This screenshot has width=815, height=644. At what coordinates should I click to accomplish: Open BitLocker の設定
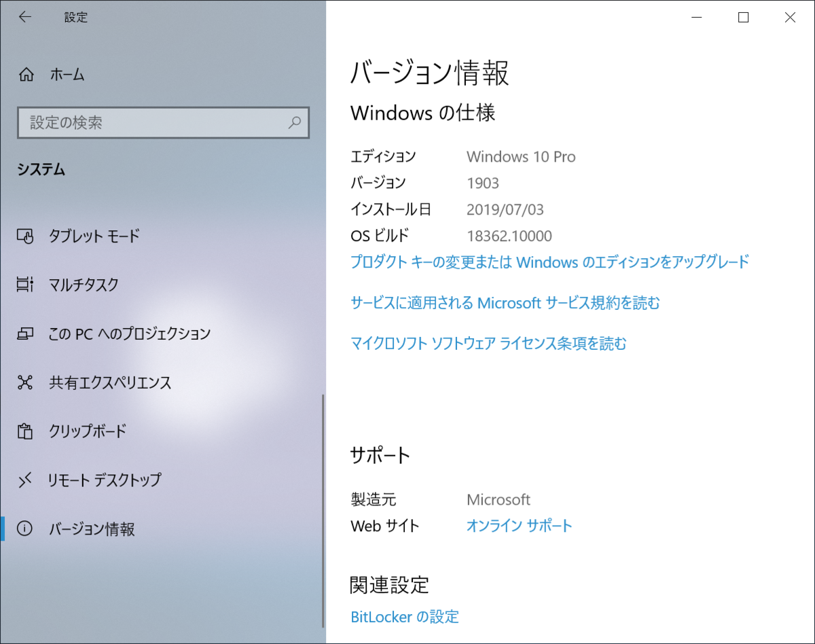click(x=404, y=617)
